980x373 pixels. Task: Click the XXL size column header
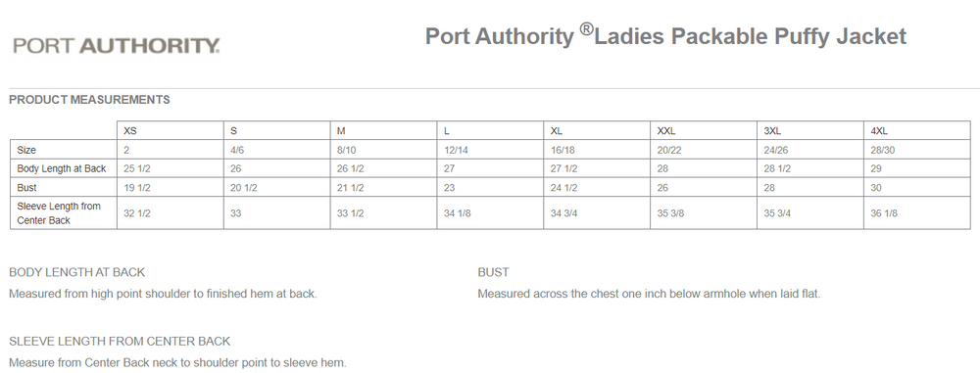[x=703, y=130]
